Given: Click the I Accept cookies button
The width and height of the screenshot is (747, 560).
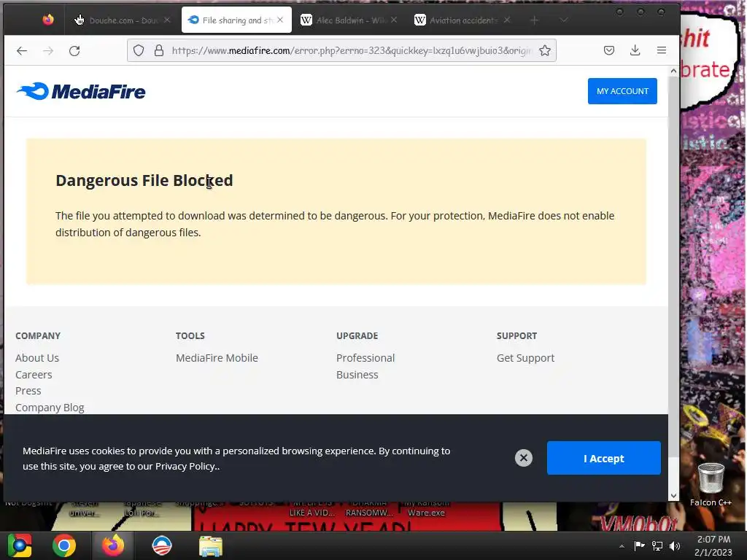Looking at the screenshot, I should (x=603, y=458).
